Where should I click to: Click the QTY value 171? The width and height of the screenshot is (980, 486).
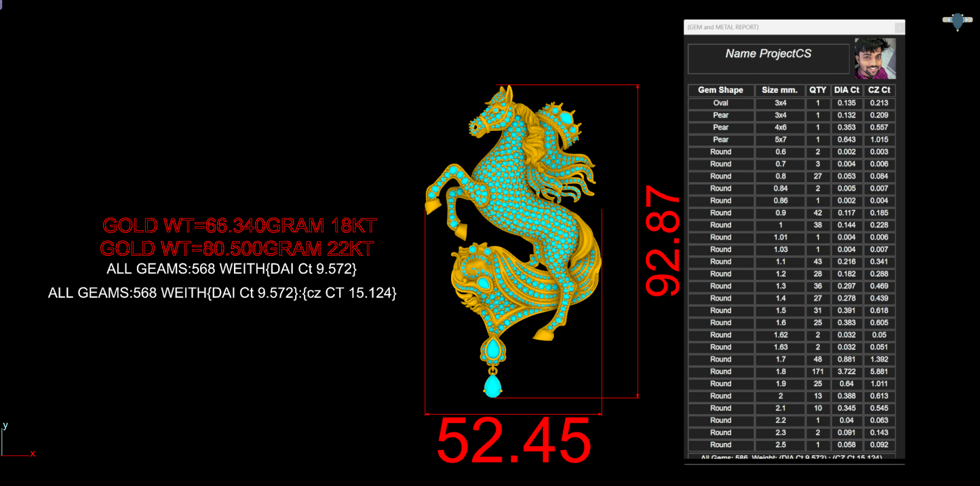[x=818, y=372]
